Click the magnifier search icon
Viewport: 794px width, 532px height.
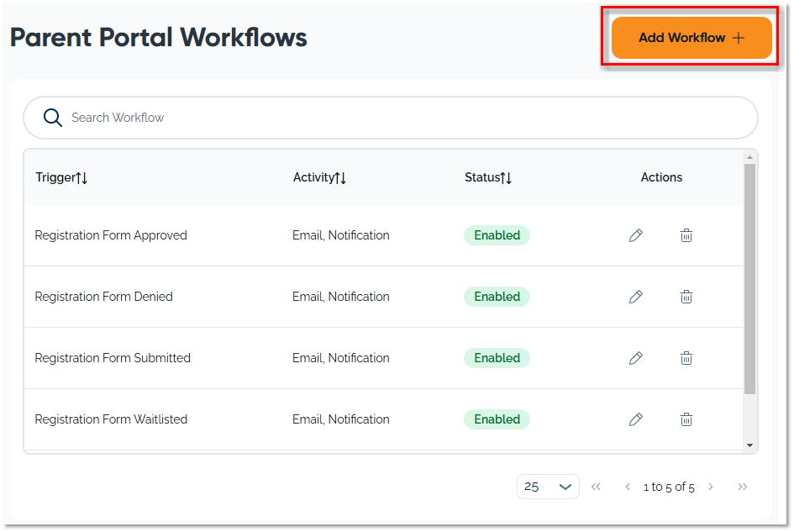click(x=53, y=118)
